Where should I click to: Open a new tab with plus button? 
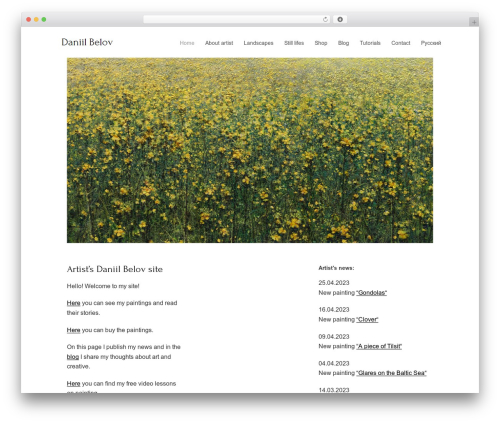point(474,22)
